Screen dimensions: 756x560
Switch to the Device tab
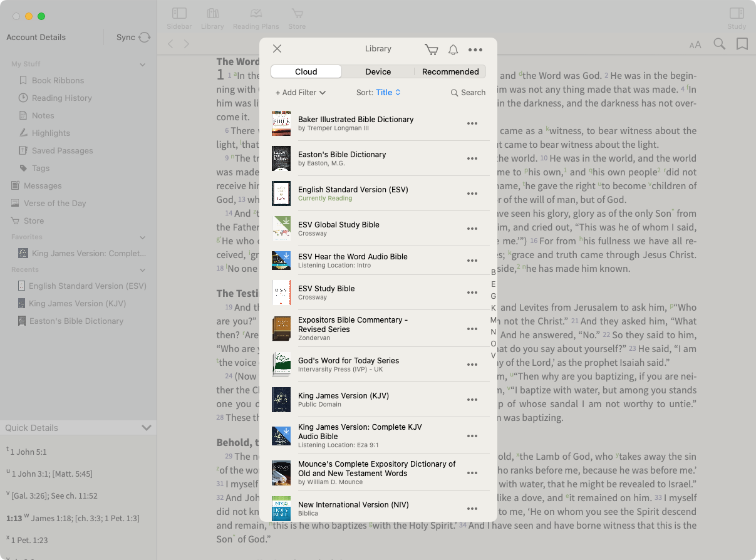click(x=378, y=71)
